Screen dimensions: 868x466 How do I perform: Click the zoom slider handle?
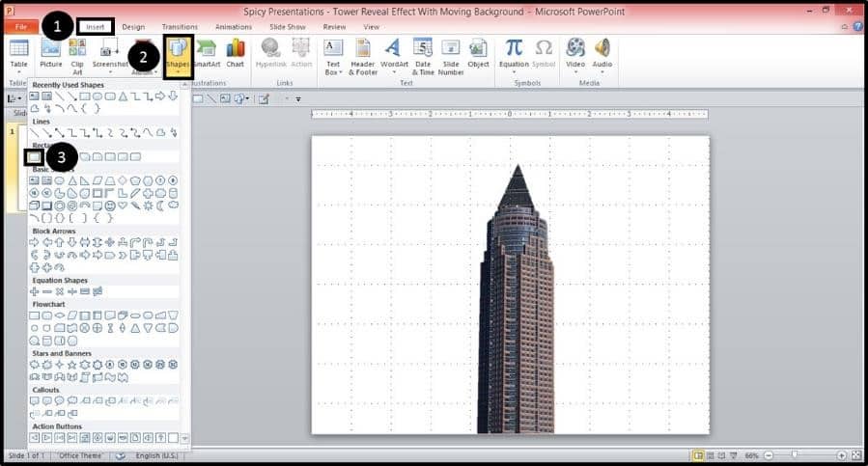(795, 455)
